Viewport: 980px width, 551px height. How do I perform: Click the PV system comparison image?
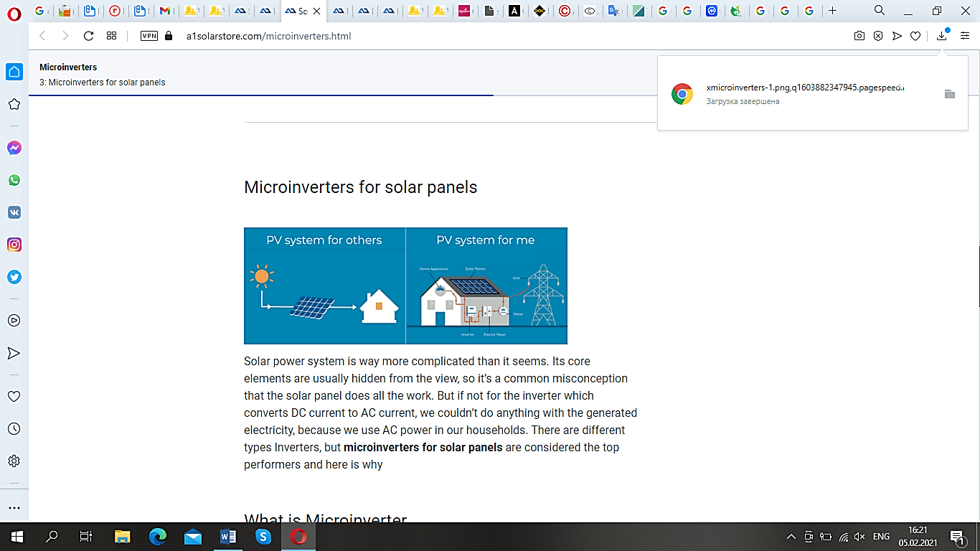click(x=405, y=286)
